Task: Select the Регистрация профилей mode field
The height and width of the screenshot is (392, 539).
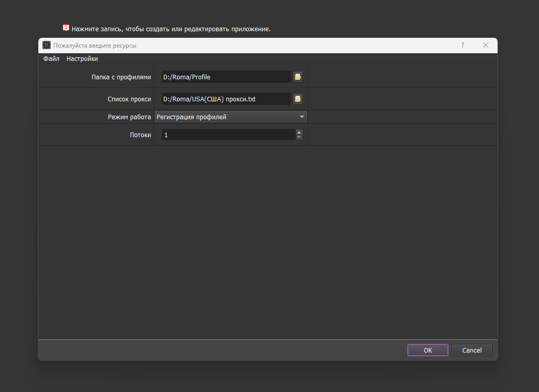Action: pyautogui.click(x=225, y=117)
